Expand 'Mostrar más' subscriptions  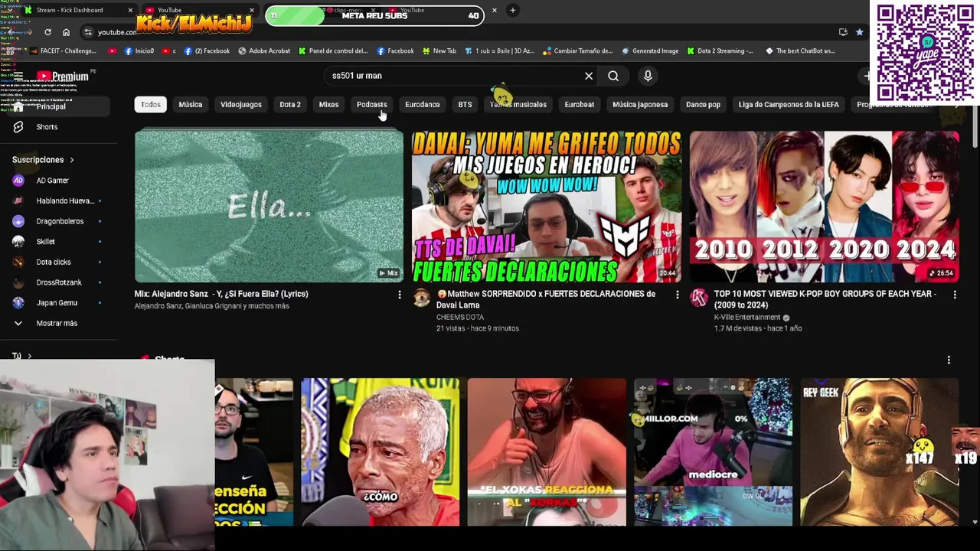(57, 323)
